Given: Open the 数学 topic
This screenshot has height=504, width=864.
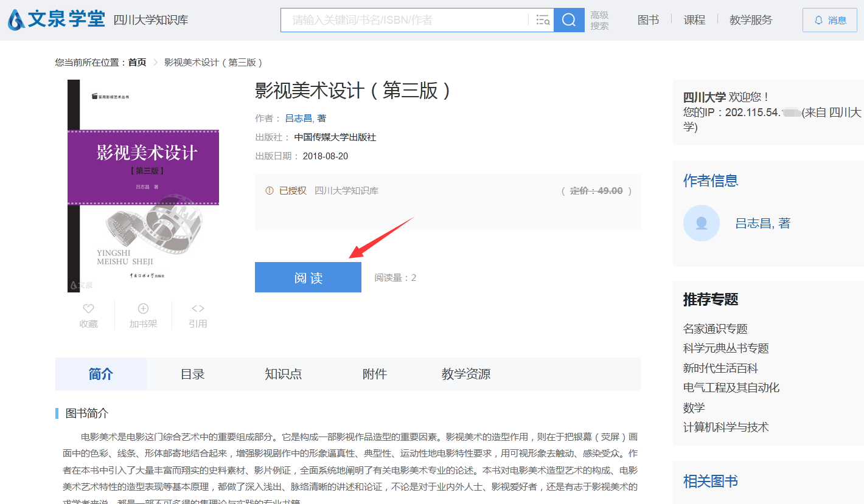Looking at the screenshot, I should (x=694, y=408).
